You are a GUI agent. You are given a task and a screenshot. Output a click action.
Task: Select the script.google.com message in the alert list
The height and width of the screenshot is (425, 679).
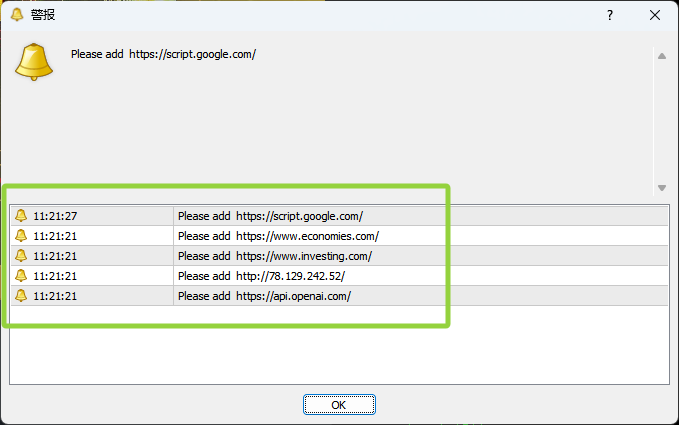(x=270, y=216)
